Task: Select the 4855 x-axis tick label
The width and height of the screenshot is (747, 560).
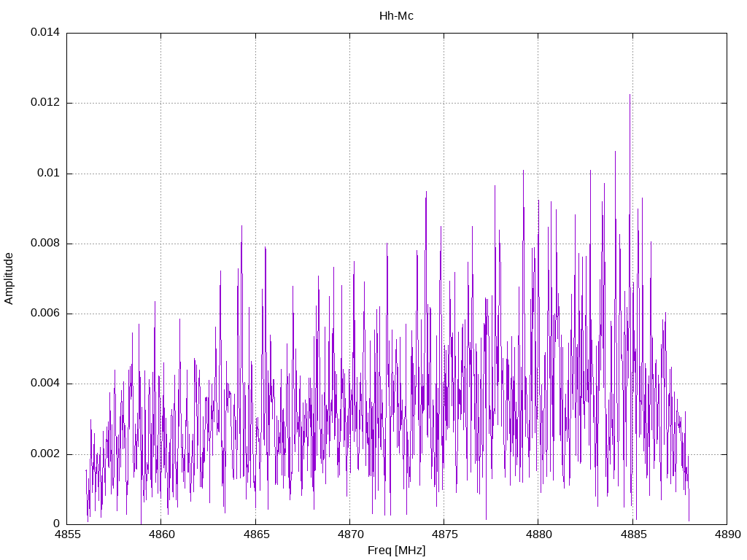Action: pos(67,534)
